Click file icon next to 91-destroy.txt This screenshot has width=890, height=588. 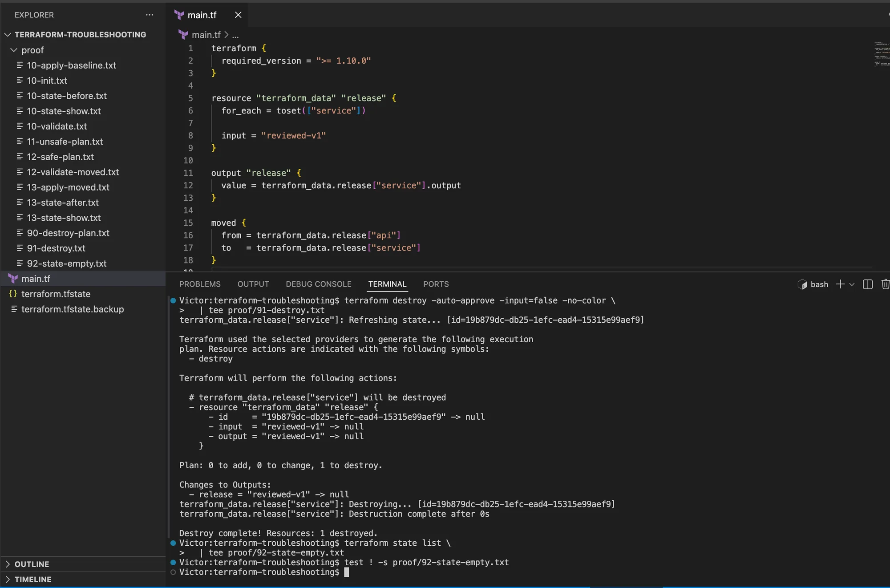click(20, 248)
